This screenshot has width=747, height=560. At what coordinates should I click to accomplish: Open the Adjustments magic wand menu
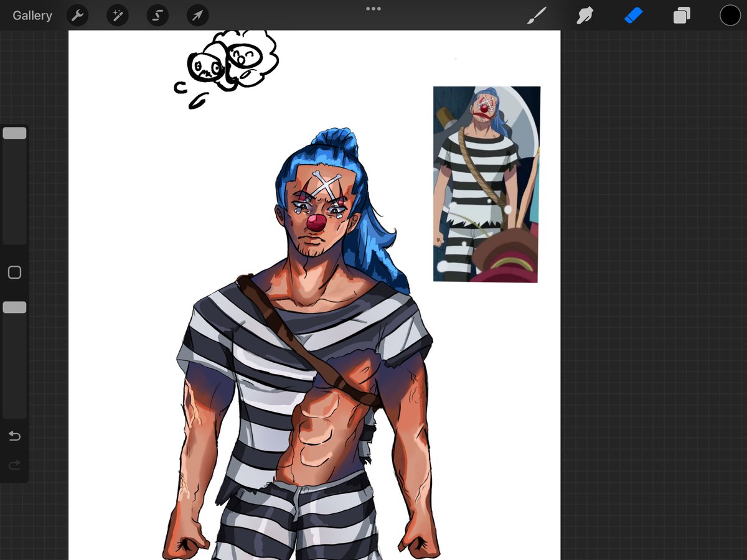tap(118, 16)
